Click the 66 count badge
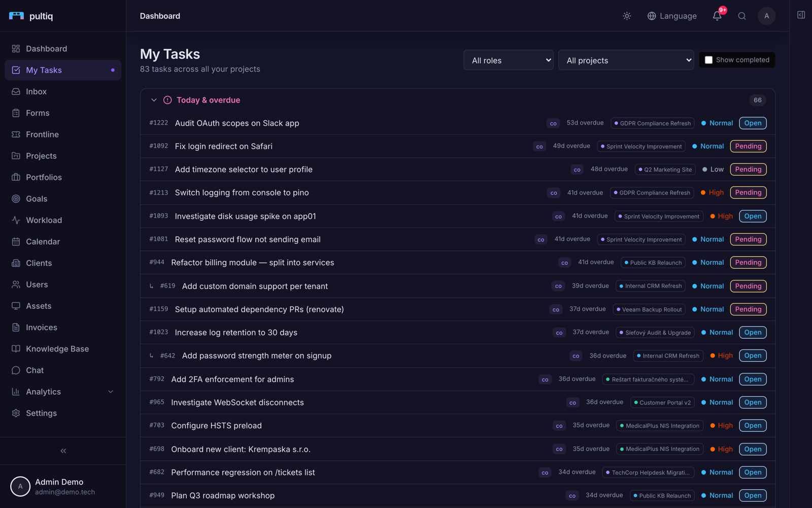 757,100
